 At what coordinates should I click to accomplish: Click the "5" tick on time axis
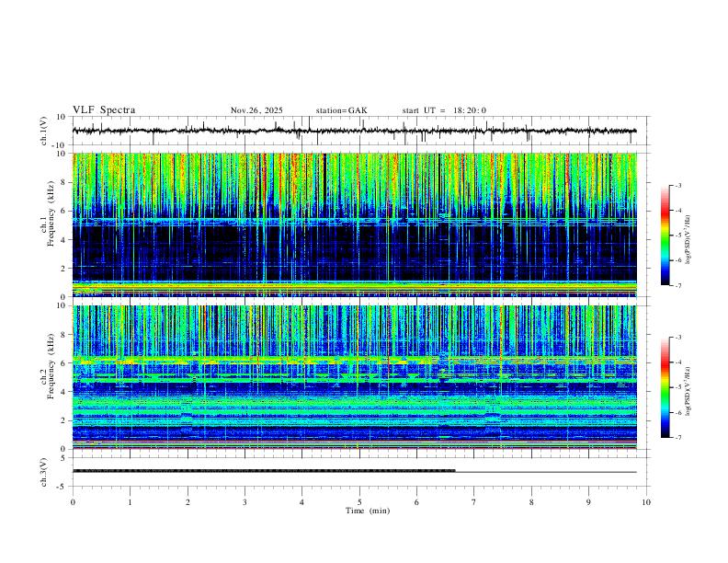click(359, 502)
